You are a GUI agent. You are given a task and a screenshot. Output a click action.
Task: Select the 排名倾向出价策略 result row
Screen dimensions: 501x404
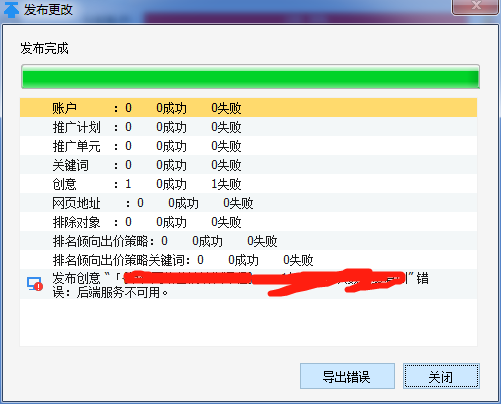coord(248,241)
